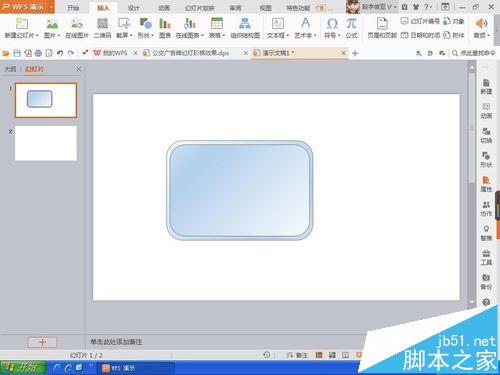The width and height of the screenshot is (500, 375).
Task: Redo the last undone action
Action: coord(71,53)
